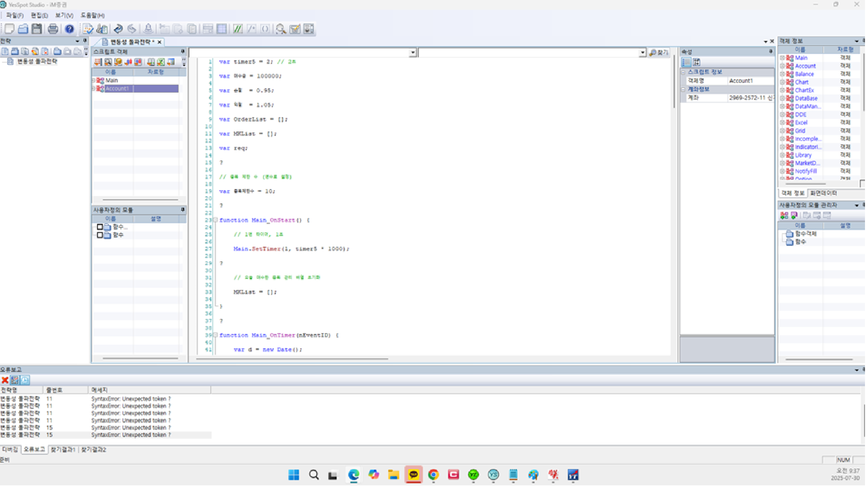This screenshot has height=488, width=868.
Task: Switch to the 찾기결과1 tab
Action: coord(63,450)
